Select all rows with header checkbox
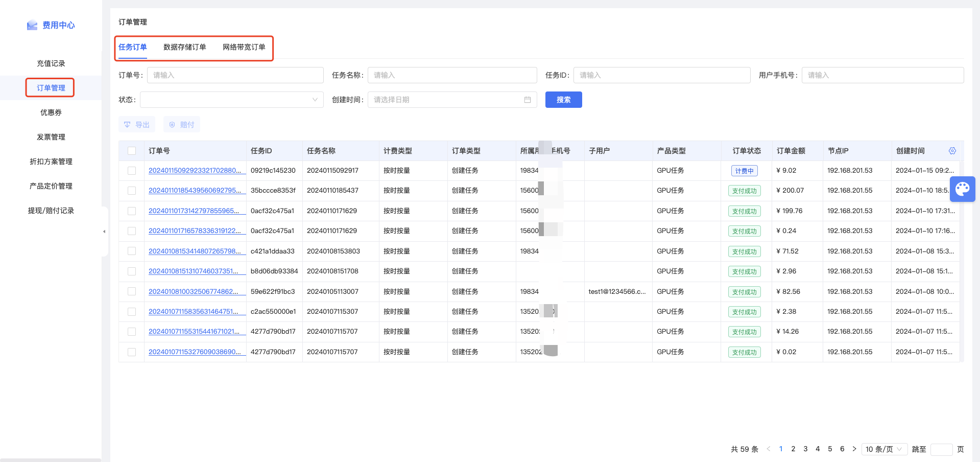The image size is (980, 462). (x=132, y=151)
